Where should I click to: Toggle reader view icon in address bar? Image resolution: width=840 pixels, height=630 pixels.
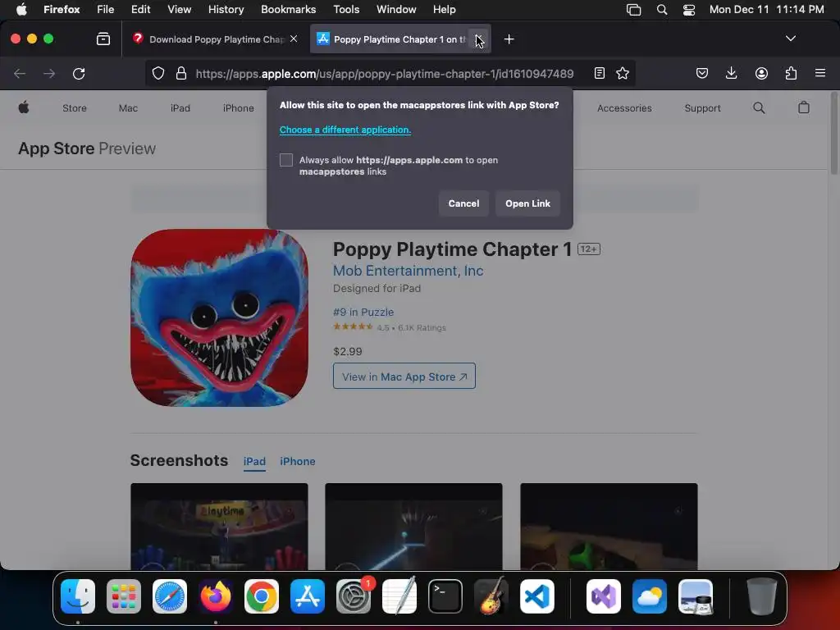(x=600, y=73)
